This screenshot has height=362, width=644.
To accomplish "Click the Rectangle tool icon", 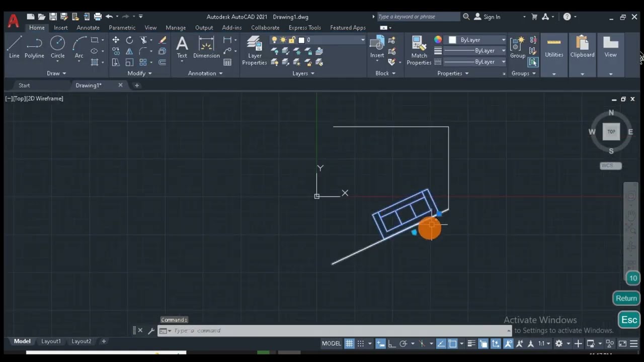I will (94, 40).
